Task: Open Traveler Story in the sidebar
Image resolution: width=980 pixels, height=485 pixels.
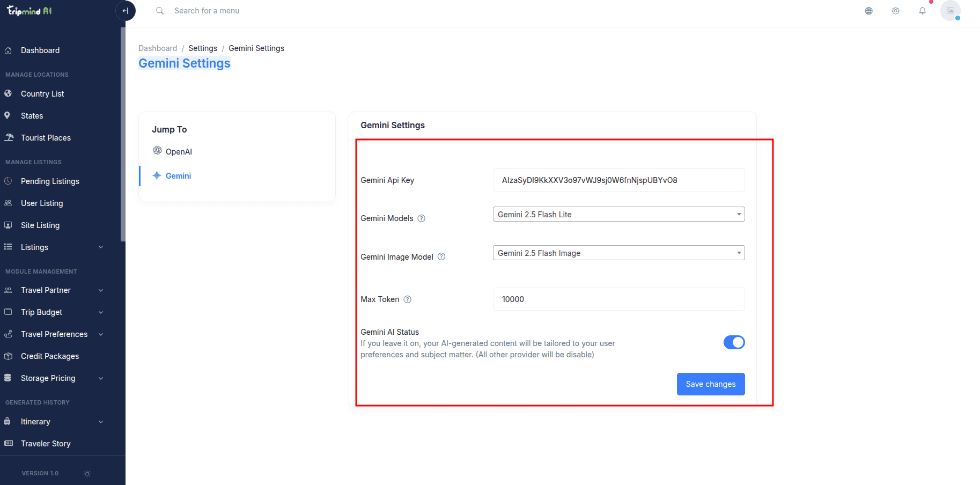Action: click(x=46, y=444)
